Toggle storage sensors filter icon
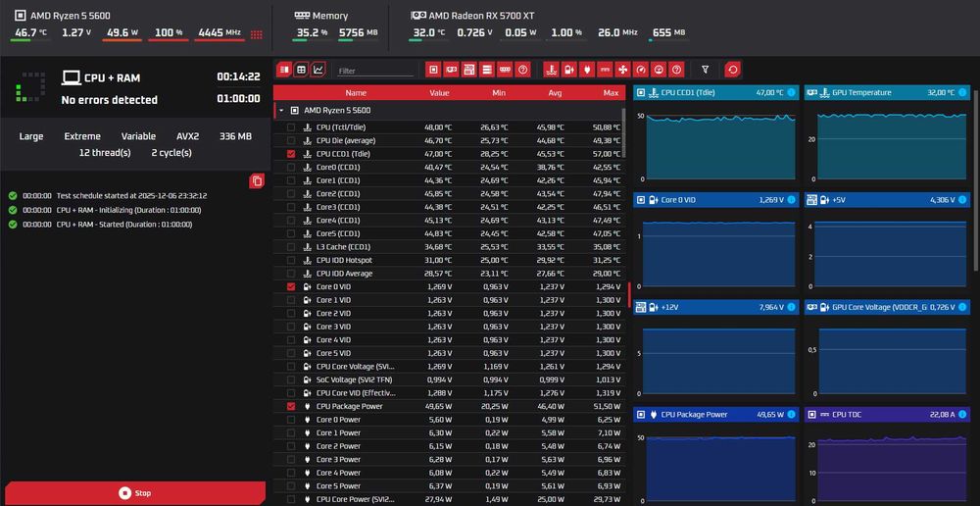 (487, 70)
